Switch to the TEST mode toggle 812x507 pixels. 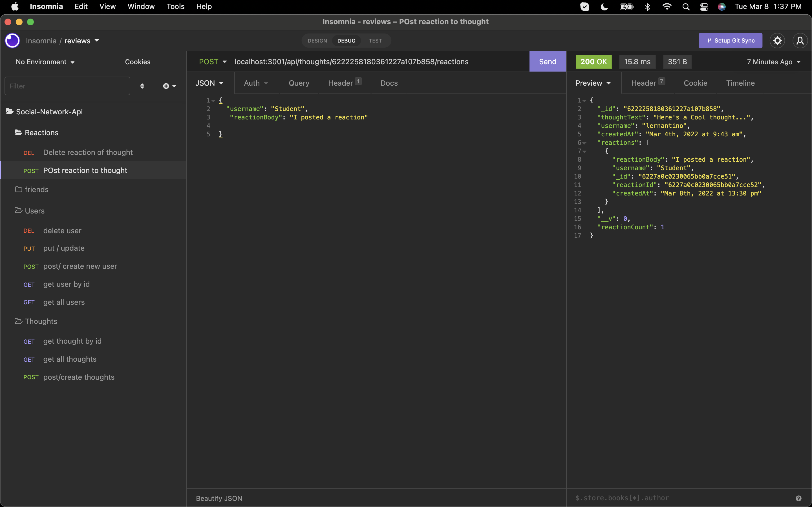376,41
